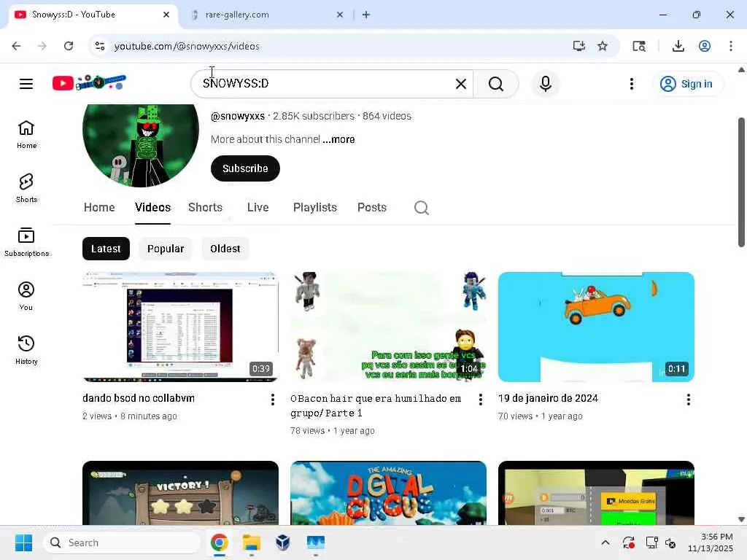Open 19 de janeiro de 2024 title
The height and width of the screenshot is (560, 747).
548,398
